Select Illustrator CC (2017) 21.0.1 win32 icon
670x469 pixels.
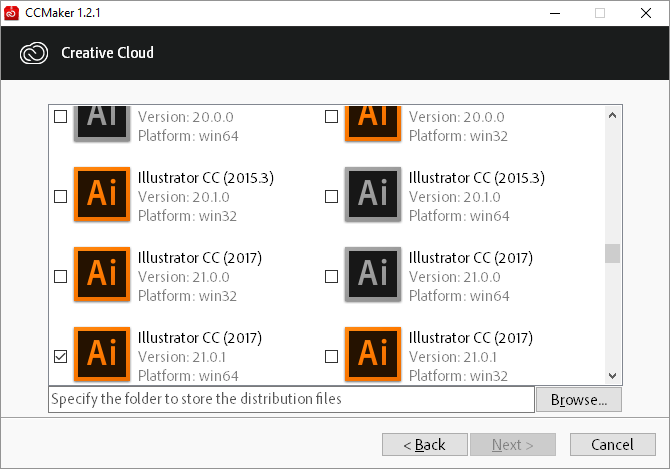(x=373, y=354)
